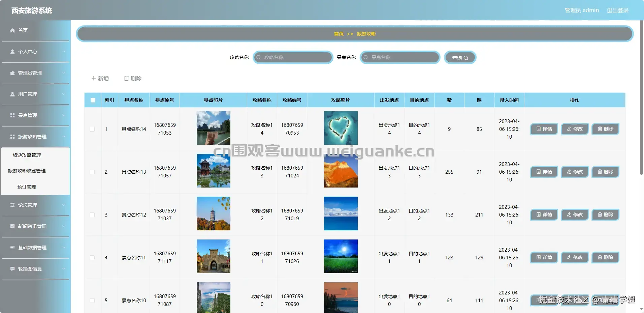Click the plus icon next to 新增
This screenshot has width=644, height=313.
[x=94, y=78]
